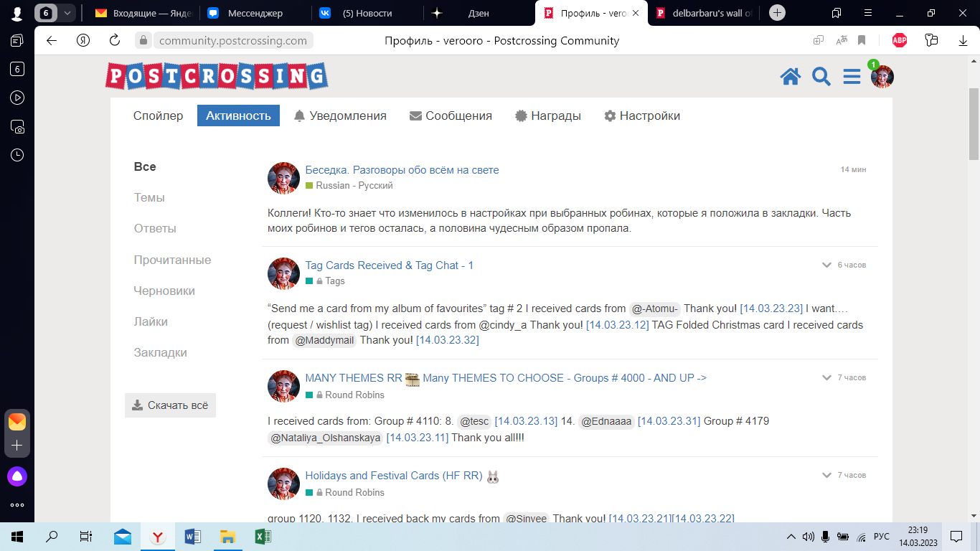980x551 pixels.
Task: Go back using browser back arrow
Action: [52, 40]
